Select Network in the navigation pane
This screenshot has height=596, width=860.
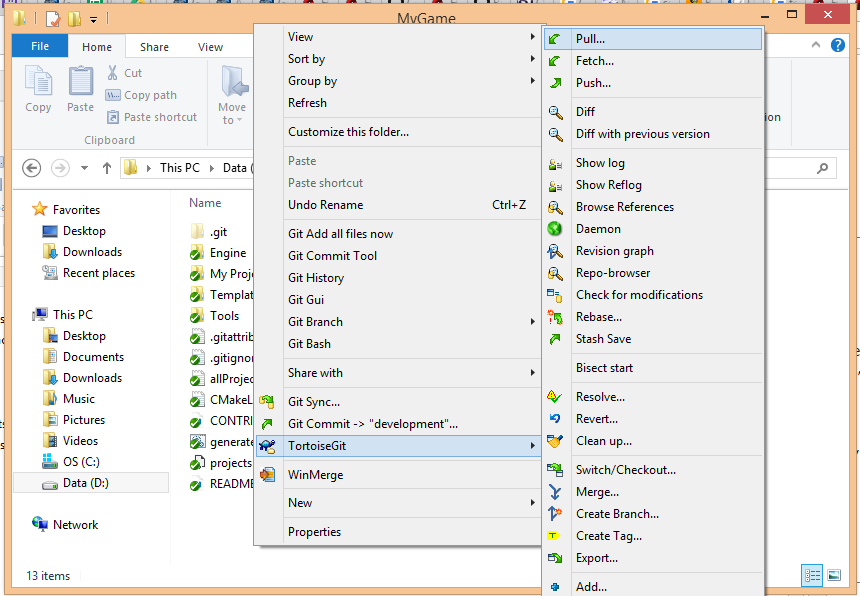(76, 525)
